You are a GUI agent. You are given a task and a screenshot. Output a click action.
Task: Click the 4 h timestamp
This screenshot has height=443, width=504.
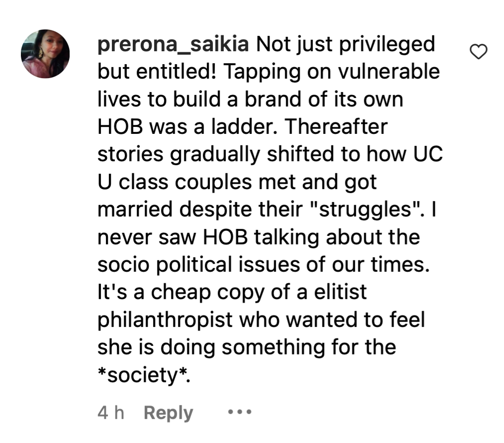click(x=110, y=412)
